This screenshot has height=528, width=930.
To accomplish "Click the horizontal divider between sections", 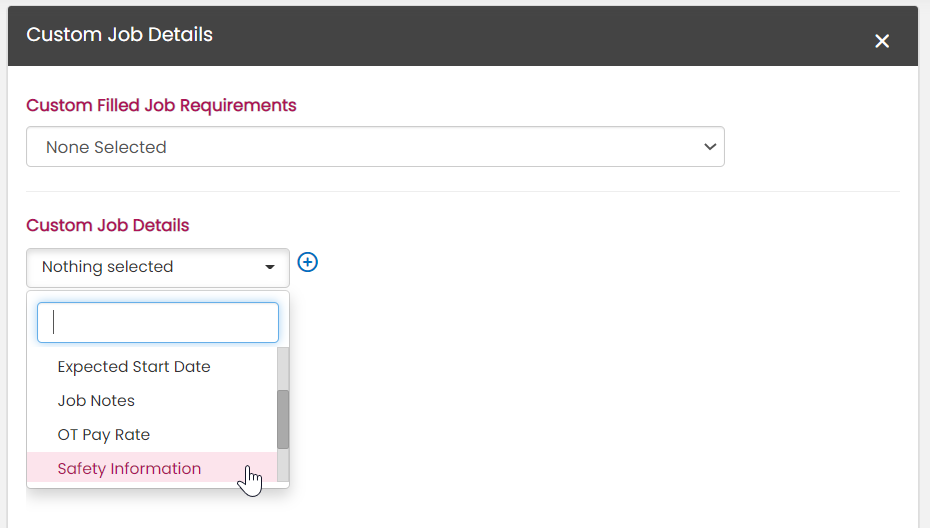I will tap(462, 191).
